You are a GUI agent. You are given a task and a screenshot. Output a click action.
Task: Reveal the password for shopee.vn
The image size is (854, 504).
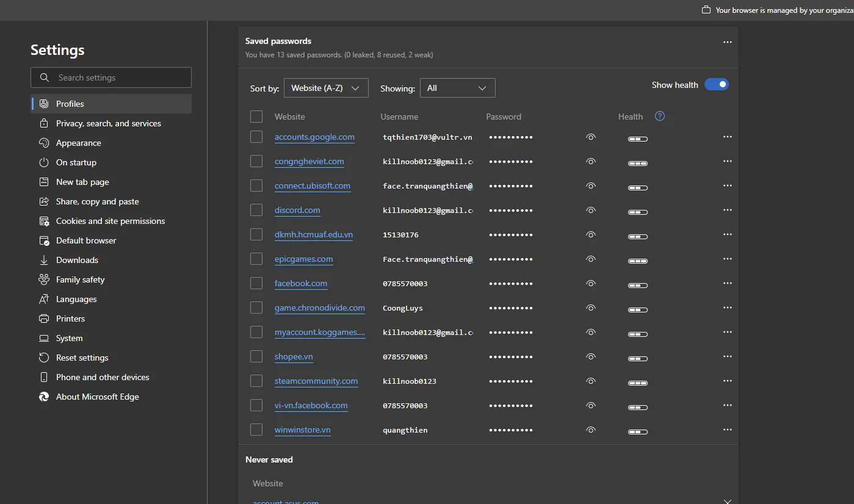pos(590,356)
